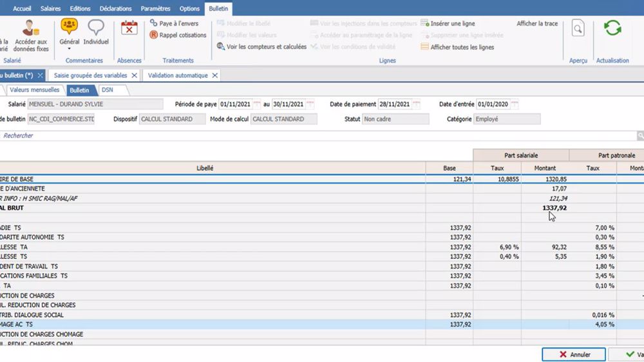Click Insérer une ligne
Screen dimensions: 644x362
pos(453,23)
